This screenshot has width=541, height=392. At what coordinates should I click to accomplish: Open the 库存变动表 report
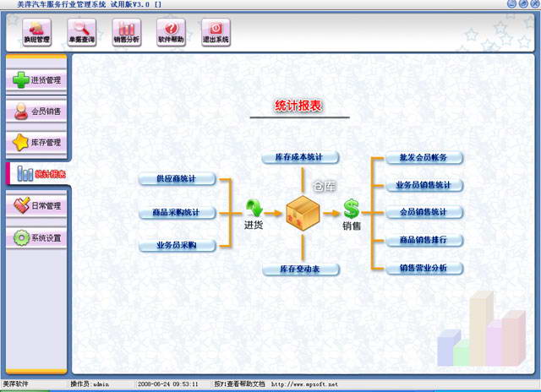[301, 269]
